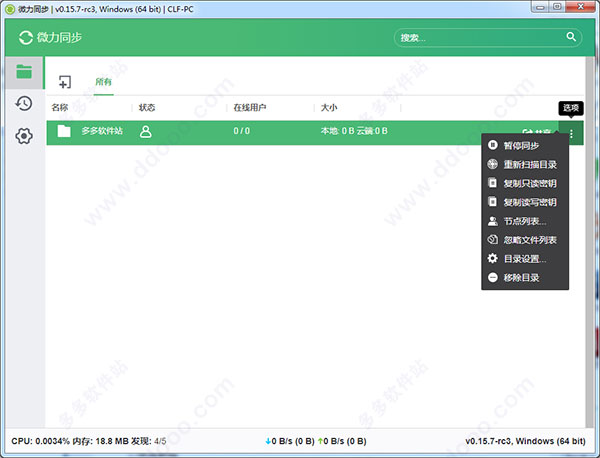The width and height of the screenshot is (600, 458).
Task: Open the sync folders sidebar tab
Action: pyautogui.click(x=24, y=72)
